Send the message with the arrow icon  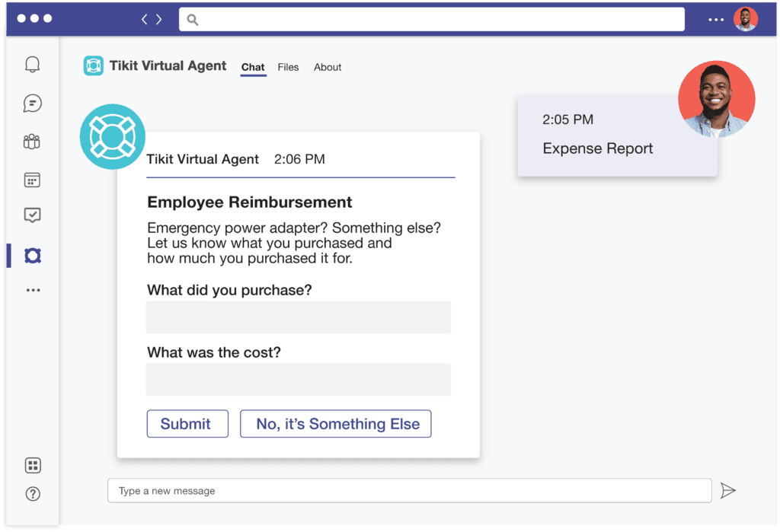[728, 491]
